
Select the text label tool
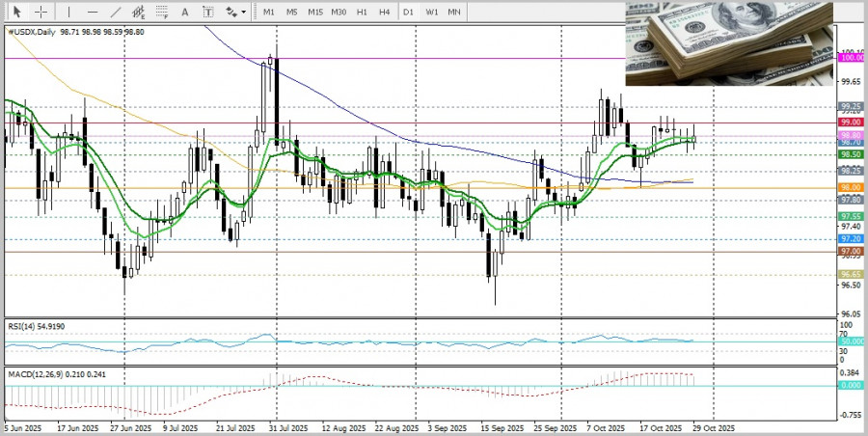[x=209, y=12]
